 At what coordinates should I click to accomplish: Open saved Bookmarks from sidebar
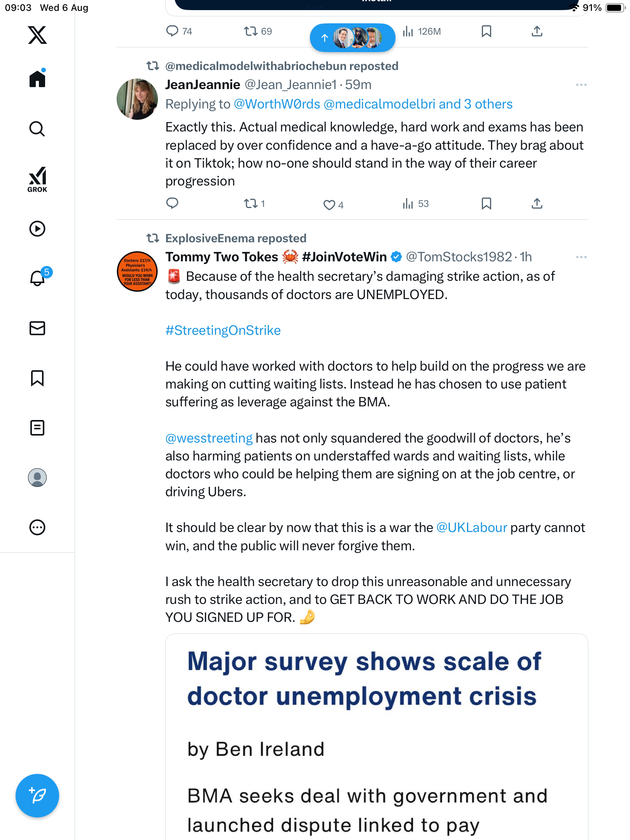tap(37, 378)
